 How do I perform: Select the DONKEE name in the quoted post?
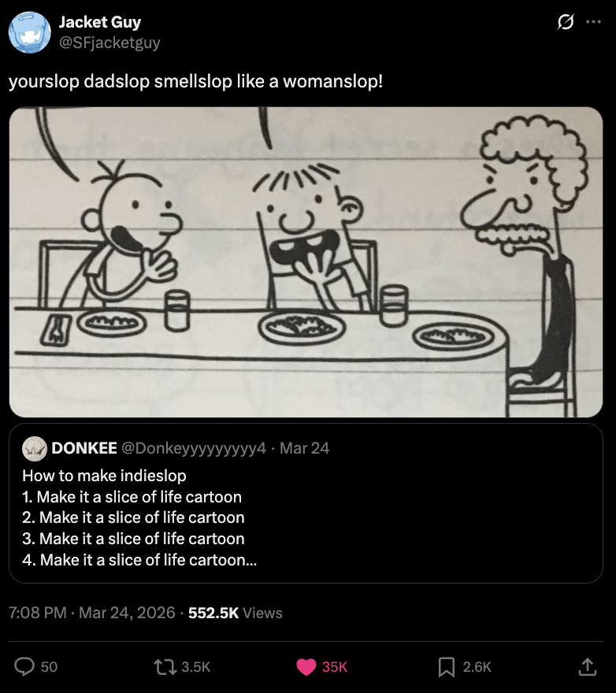point(84,448)
